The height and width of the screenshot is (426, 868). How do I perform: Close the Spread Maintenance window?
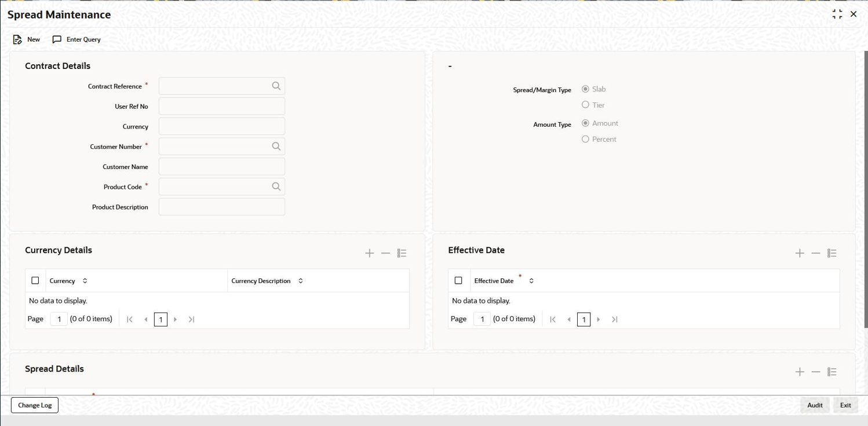coord(854,14)
